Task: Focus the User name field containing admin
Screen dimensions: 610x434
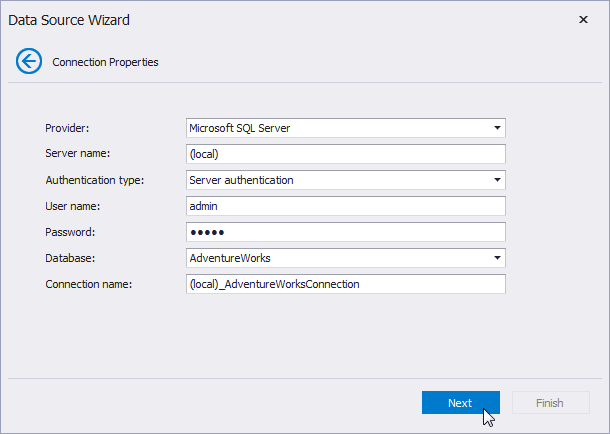Action: click(x=345, y=206)
